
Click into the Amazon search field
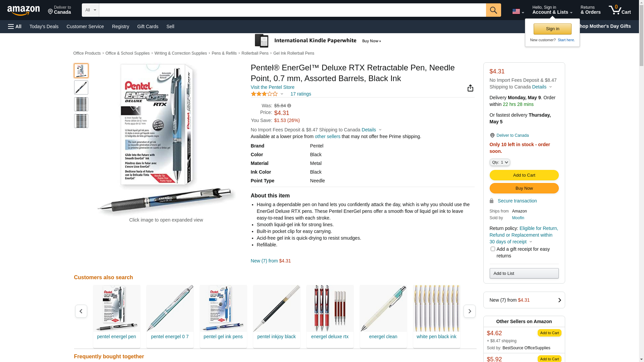coord(292,10)
